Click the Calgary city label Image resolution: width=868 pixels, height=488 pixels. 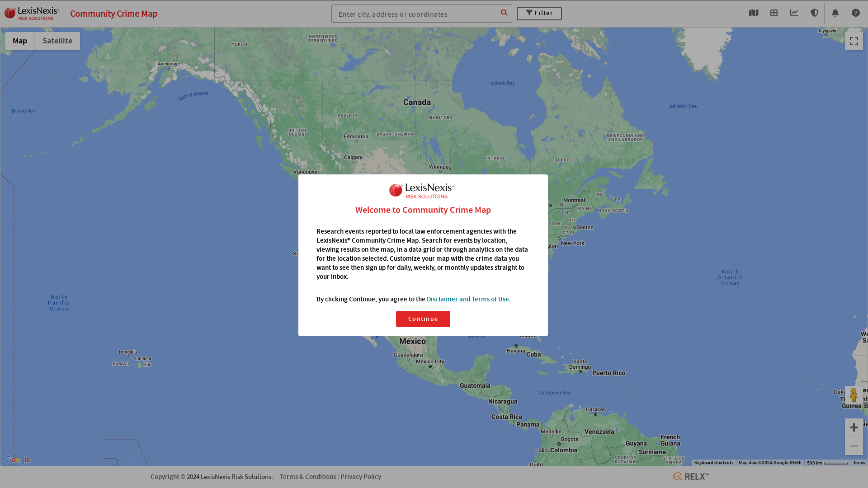(x=353, y=158)
